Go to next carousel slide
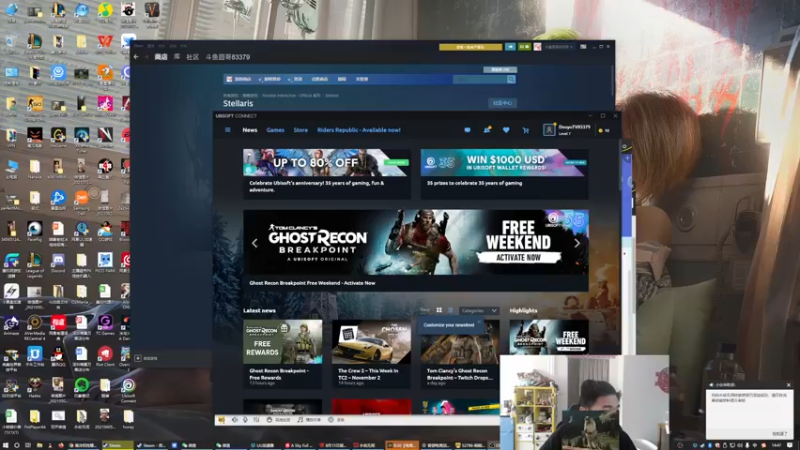Image resolution: width=800 pixels, height=450 pixels. pyautogui.click(x=577, y=243)
